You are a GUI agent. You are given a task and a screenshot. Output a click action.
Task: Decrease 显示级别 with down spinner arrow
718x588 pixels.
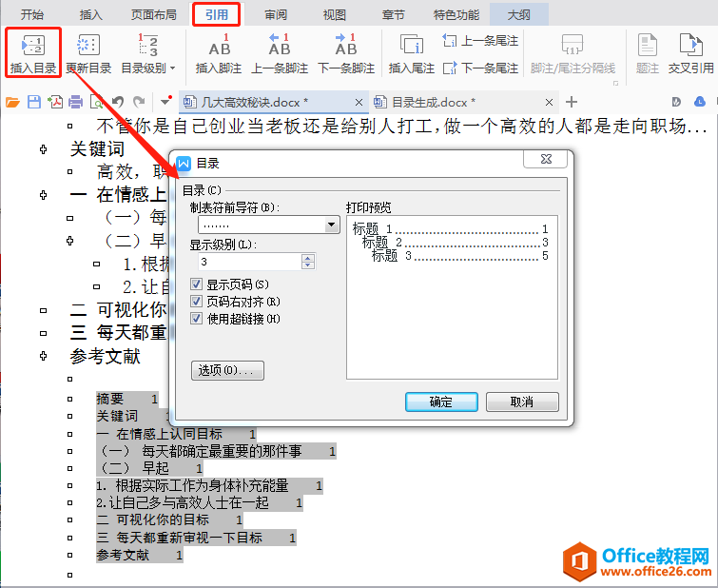pos(308,265)
